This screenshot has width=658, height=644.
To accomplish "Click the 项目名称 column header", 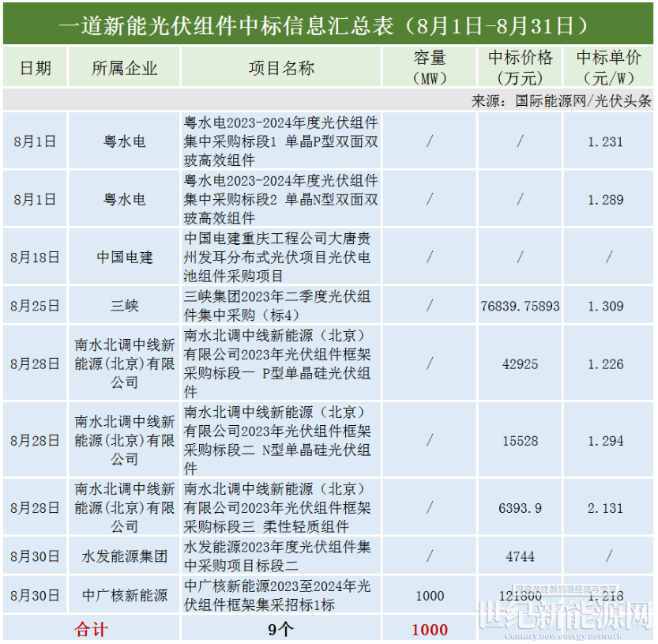I will (x=281, y=68).
